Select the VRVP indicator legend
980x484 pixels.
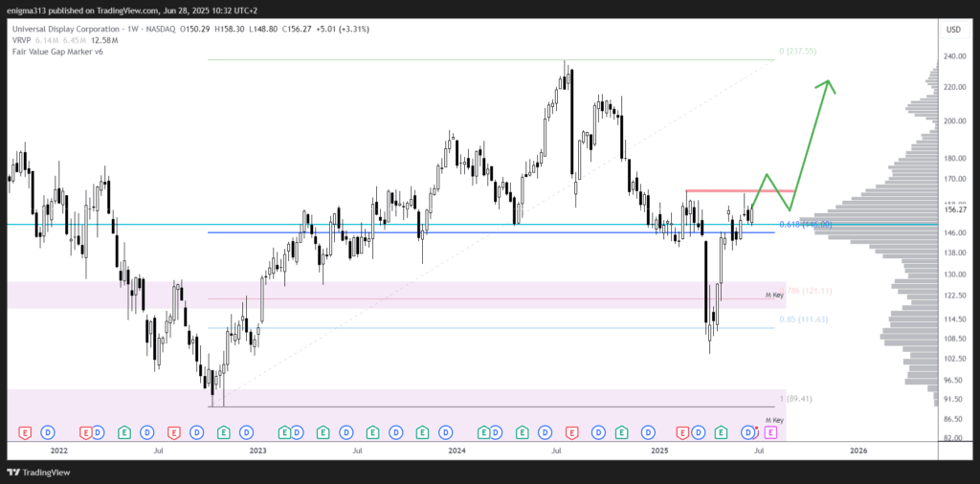[21, 40]
